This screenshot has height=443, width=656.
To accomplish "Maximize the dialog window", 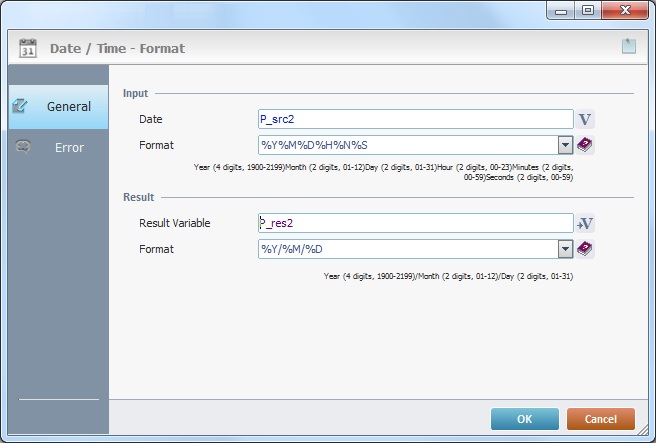I will [x=587, y=10].
